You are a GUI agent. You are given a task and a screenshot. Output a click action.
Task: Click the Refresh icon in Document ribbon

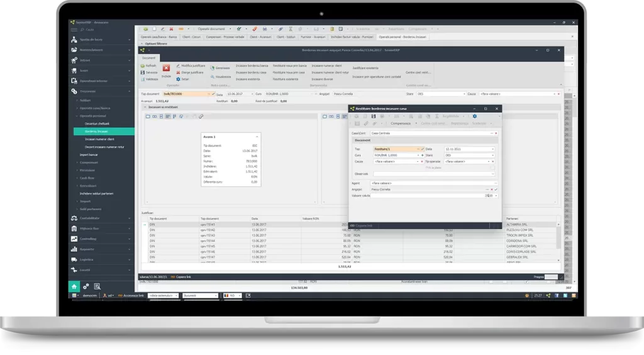tap(143, 65)
